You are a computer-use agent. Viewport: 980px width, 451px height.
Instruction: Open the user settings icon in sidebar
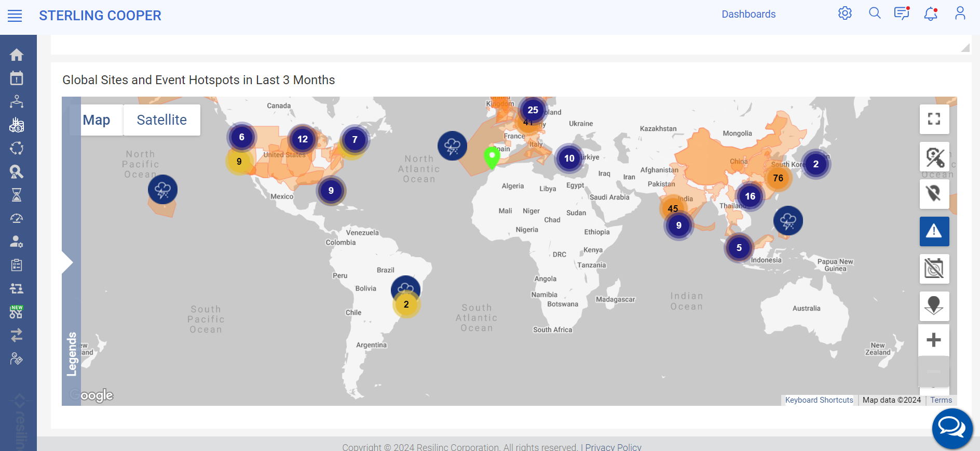click(x=17, y=242)
